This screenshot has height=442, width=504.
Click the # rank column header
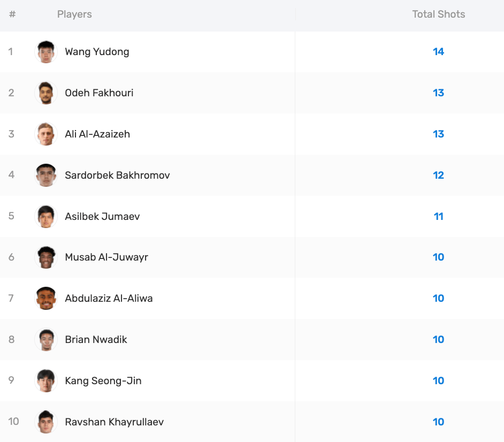[12, 14]
